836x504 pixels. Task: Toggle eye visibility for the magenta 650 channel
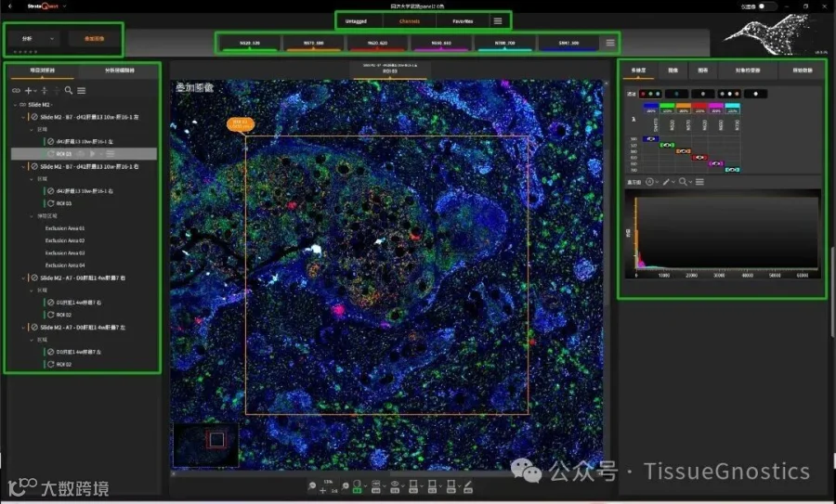716,163
